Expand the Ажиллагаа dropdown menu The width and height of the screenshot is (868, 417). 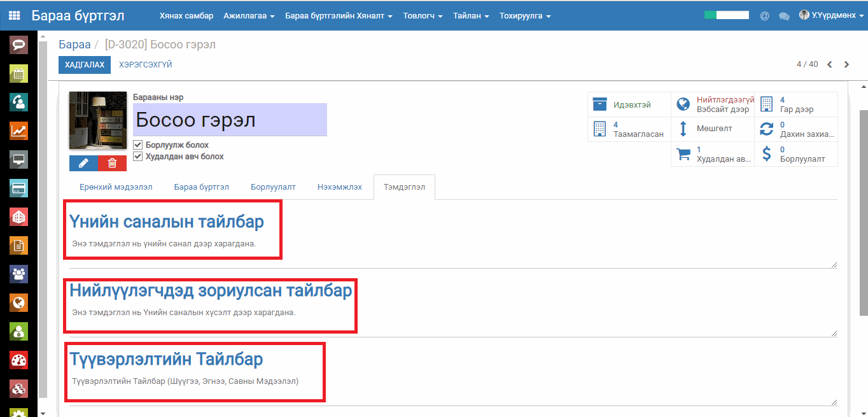click(249, 16)
